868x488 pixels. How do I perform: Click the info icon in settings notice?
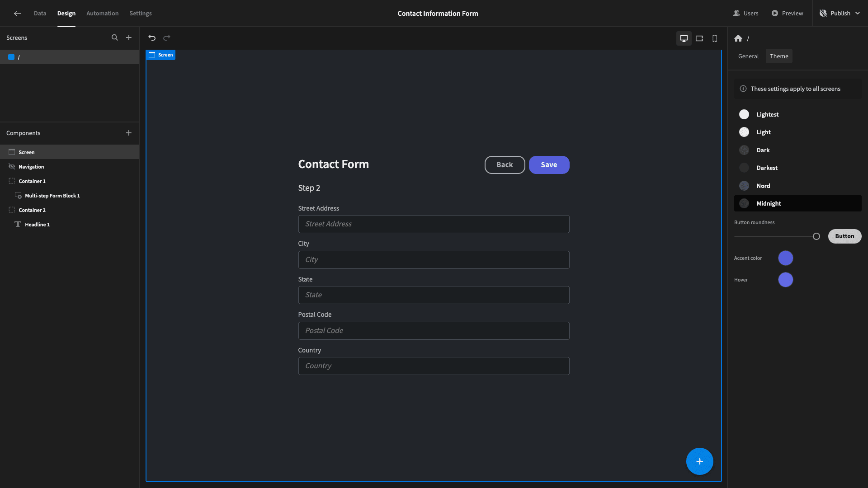(x=743, y=89)
